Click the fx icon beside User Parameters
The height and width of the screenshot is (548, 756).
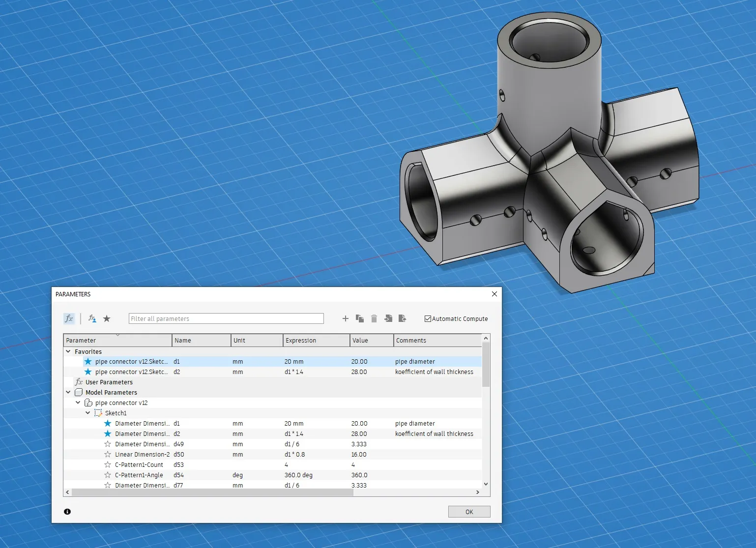click(x=79, y=382)
